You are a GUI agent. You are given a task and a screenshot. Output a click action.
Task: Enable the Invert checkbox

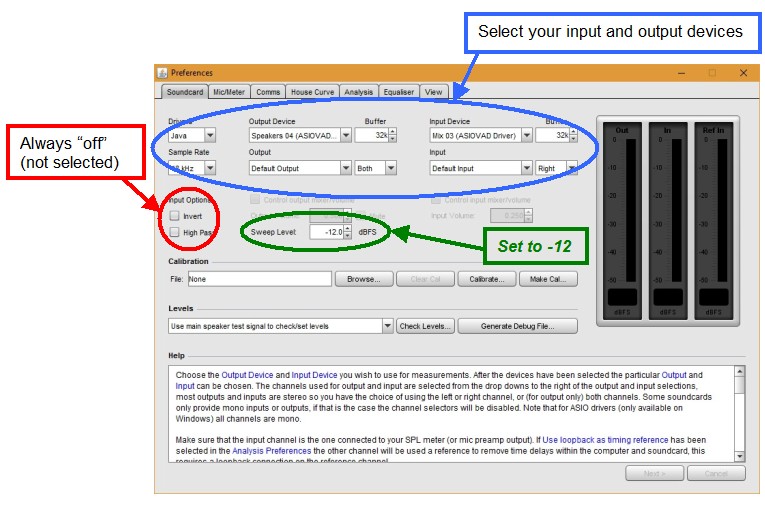coord(175,215)
